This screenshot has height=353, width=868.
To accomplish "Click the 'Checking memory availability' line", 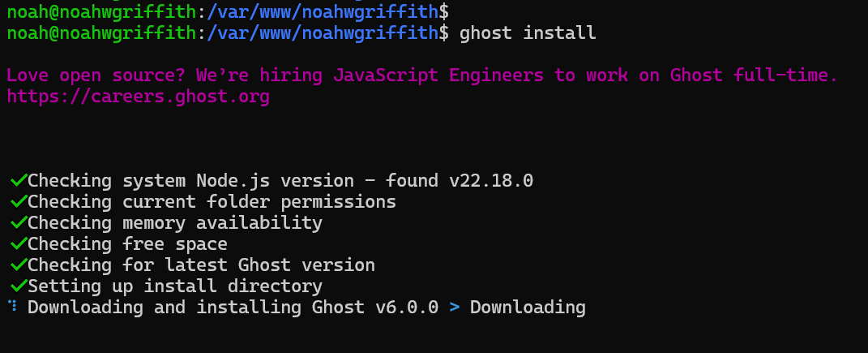I will click(x=175, y=223).
